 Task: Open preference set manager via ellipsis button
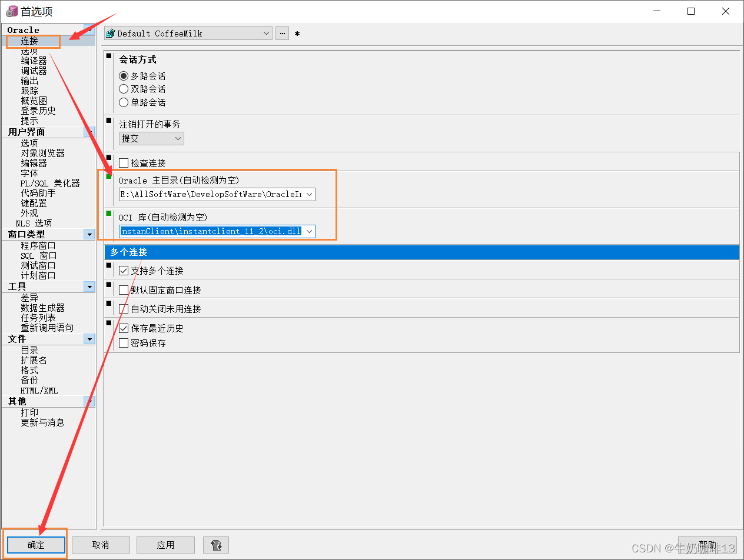click(x=282, y=33)
